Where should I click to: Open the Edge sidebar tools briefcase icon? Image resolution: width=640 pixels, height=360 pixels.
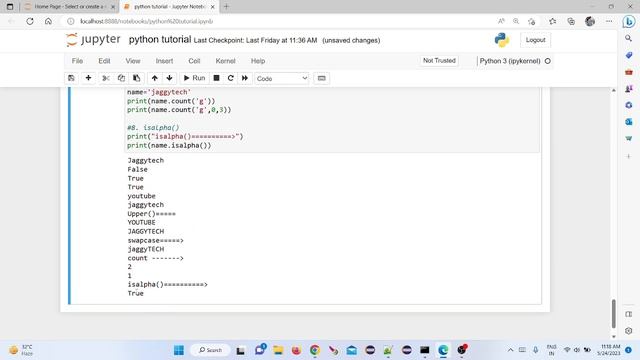(x=629, y=72)
